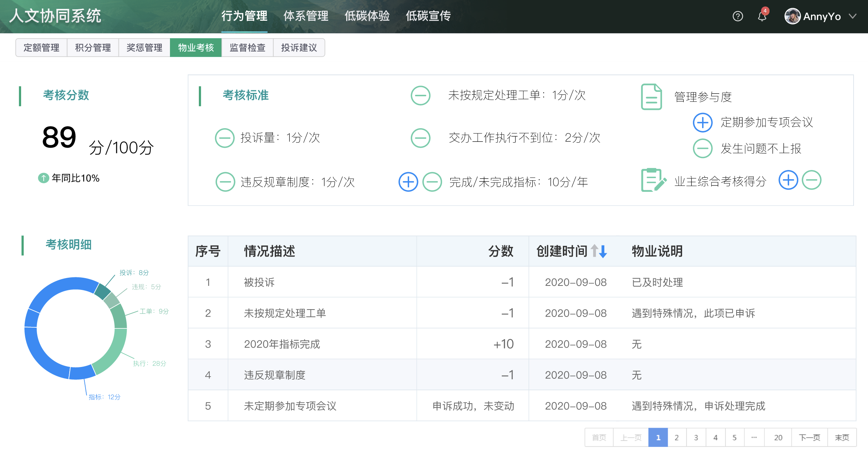Click the minus icon beside 违反规章制度

pyautogui.click(x=225, y=182)
